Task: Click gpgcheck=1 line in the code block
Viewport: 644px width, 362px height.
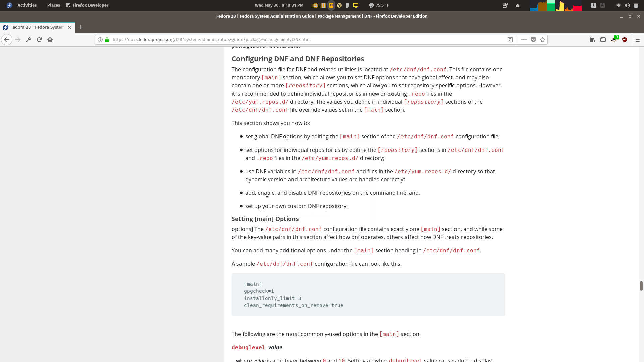Action: tap(259, 291)
